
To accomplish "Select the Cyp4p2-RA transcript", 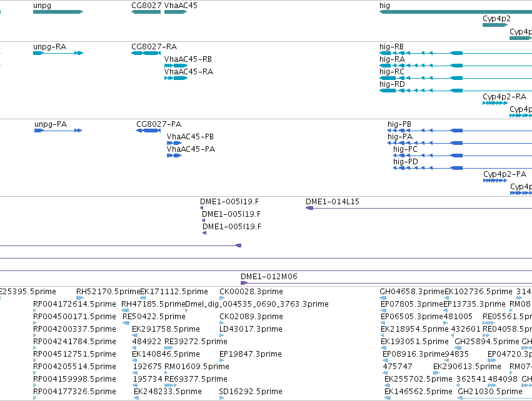I will 495,103.
